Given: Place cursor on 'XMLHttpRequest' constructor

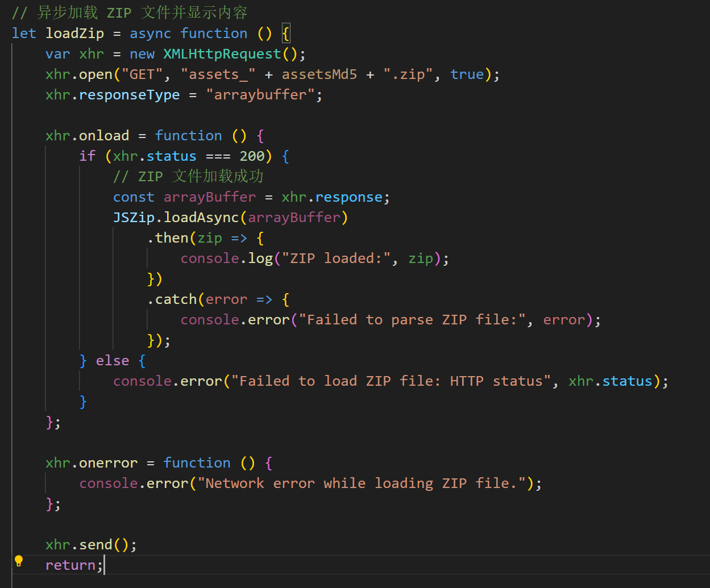Looking at the screenshot, I should (x=222, y=54).
